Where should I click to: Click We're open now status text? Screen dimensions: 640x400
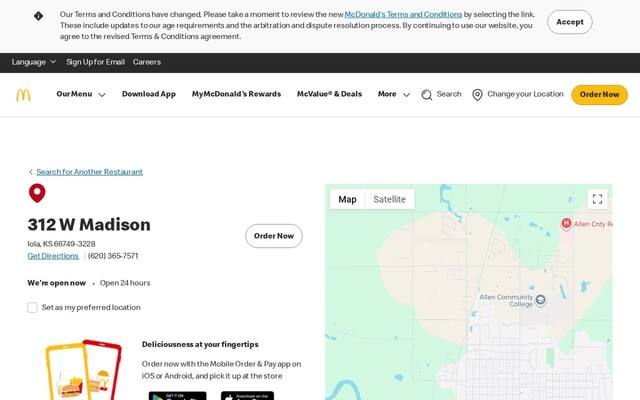point(57,283)
